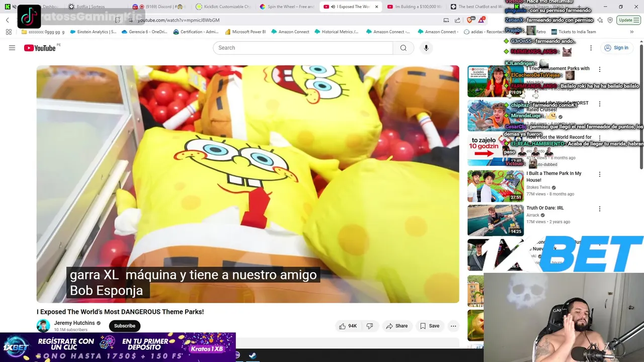Click the browser back arrow
Image resolution: width=644 pixels, height=362 pixels.
(x=8, y=20)
